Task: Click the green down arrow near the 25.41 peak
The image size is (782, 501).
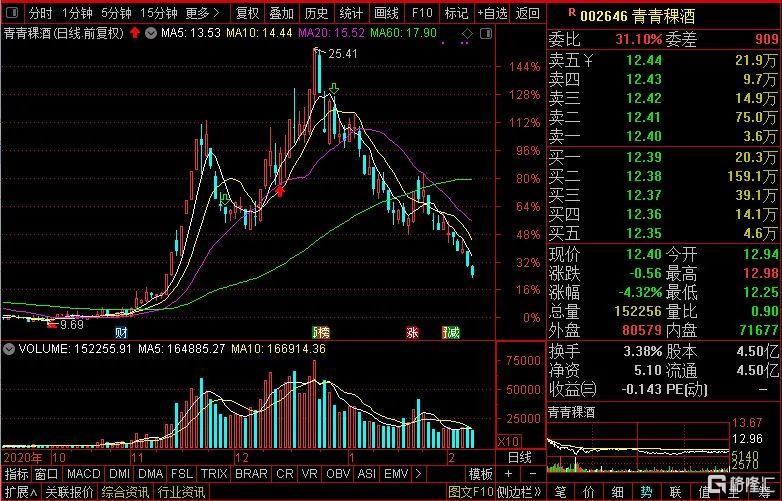Action: (x=334, y=89)
